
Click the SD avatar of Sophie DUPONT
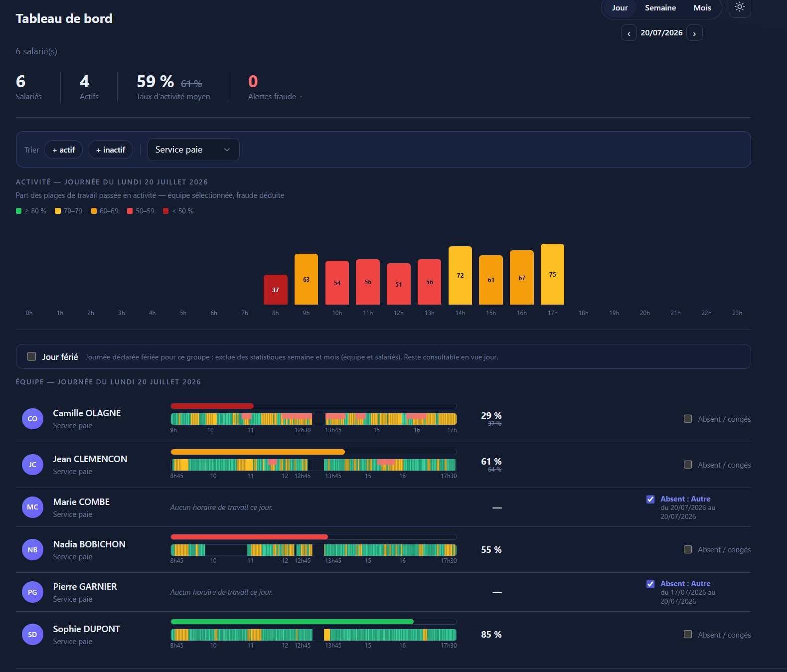(x=32, y=635)
